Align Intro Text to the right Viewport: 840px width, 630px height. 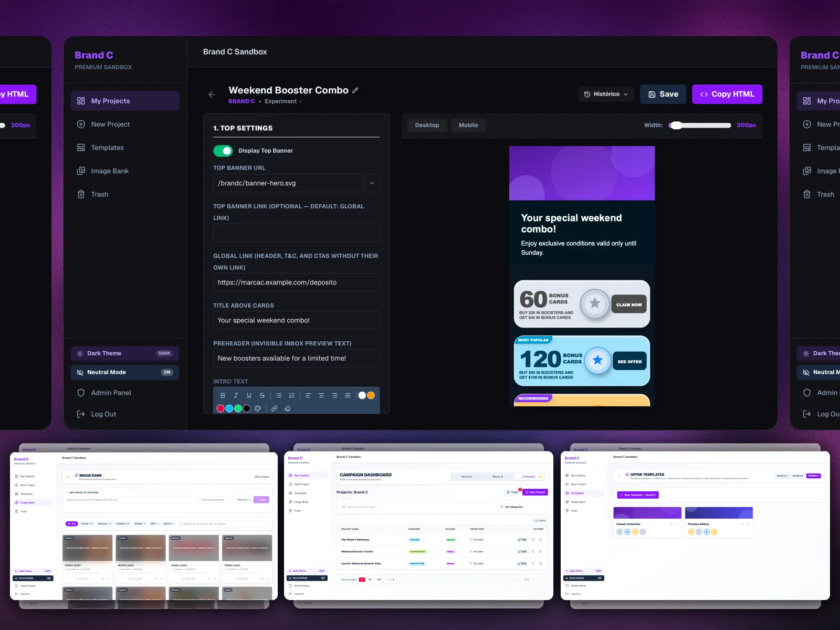point(334,395)
